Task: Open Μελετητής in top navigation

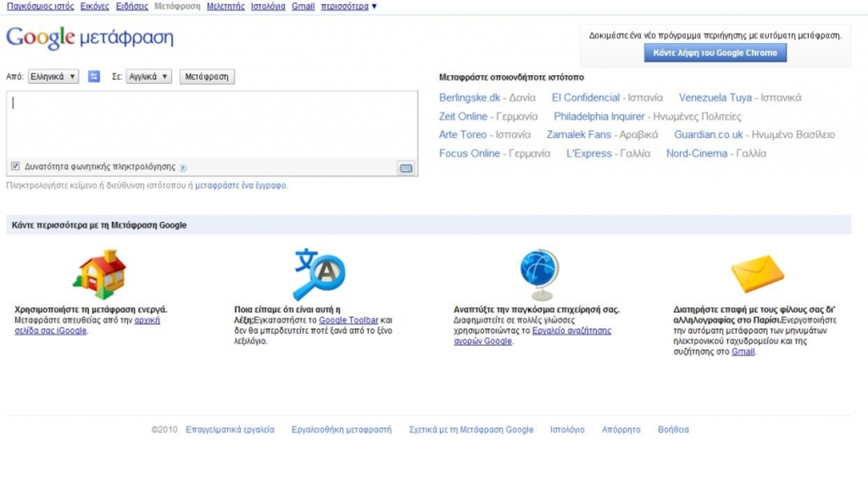Action: pyautogui.click(x=226, y=7)
